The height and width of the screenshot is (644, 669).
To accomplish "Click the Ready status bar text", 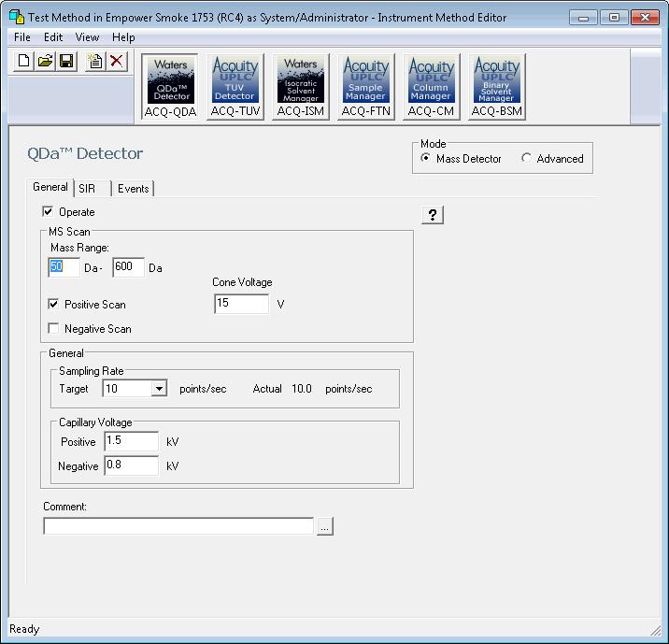I will pyautogui.click(x=24, y=629).
